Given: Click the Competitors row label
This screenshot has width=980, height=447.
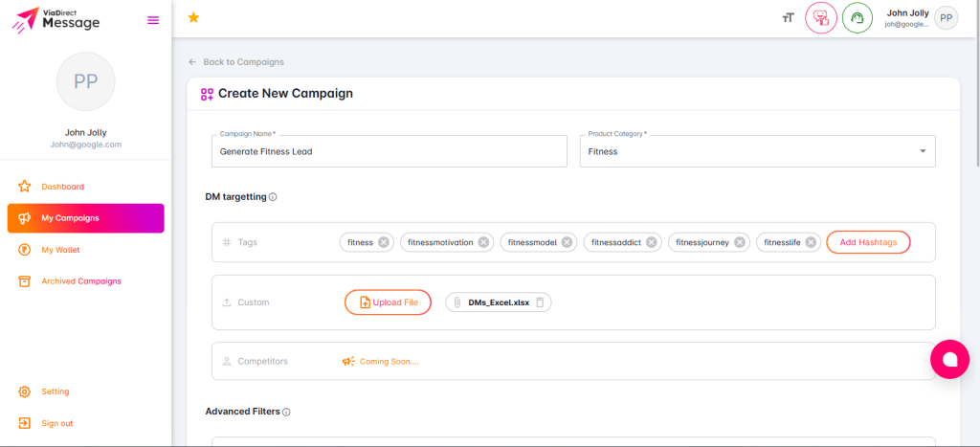Looking at the screenshot, I should (x=262, y=362).
